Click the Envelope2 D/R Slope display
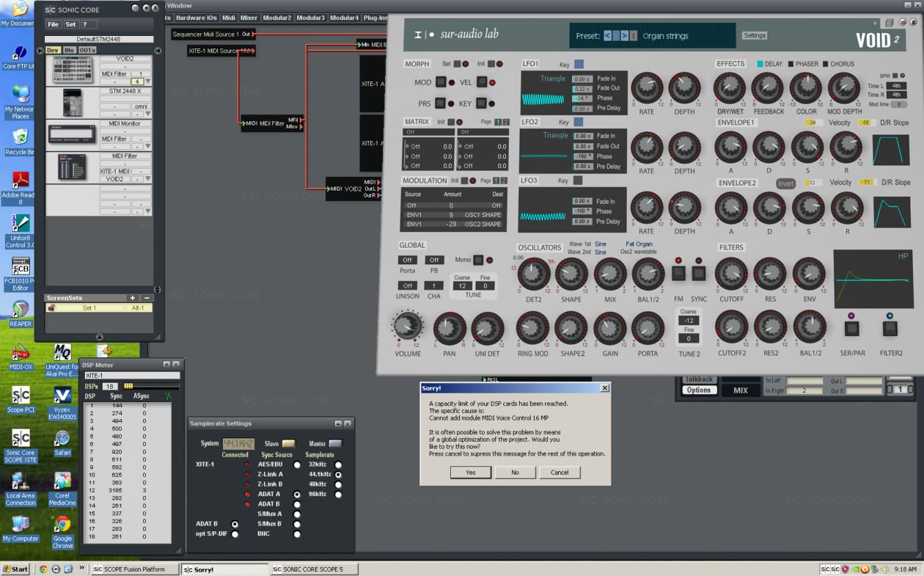 tap(892, 212)
